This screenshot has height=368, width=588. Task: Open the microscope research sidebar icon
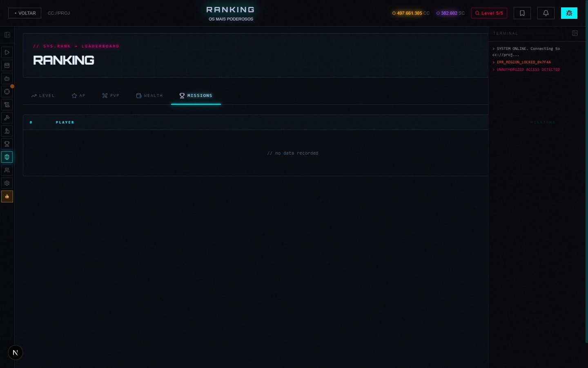click(x=7, y=131)
